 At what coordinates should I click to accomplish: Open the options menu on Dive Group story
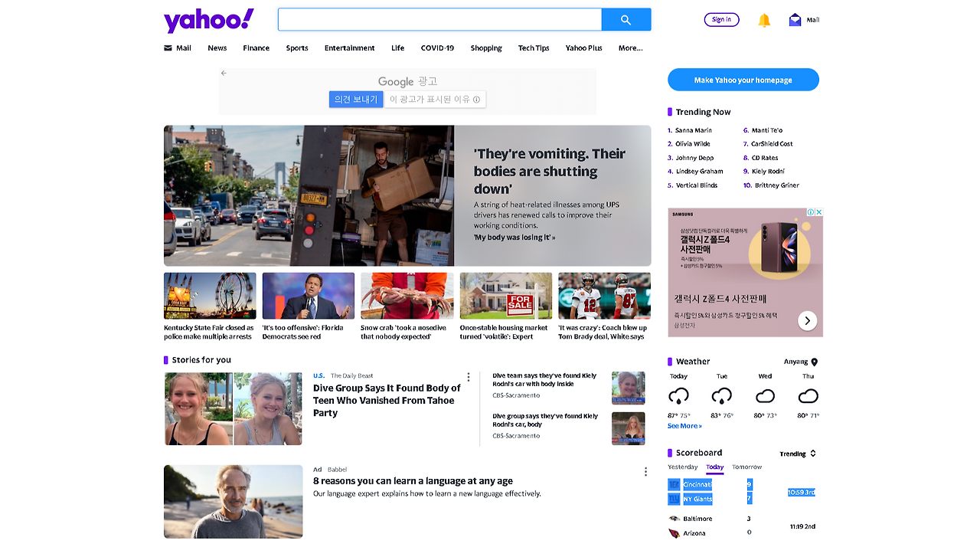(x=469, y=377)
